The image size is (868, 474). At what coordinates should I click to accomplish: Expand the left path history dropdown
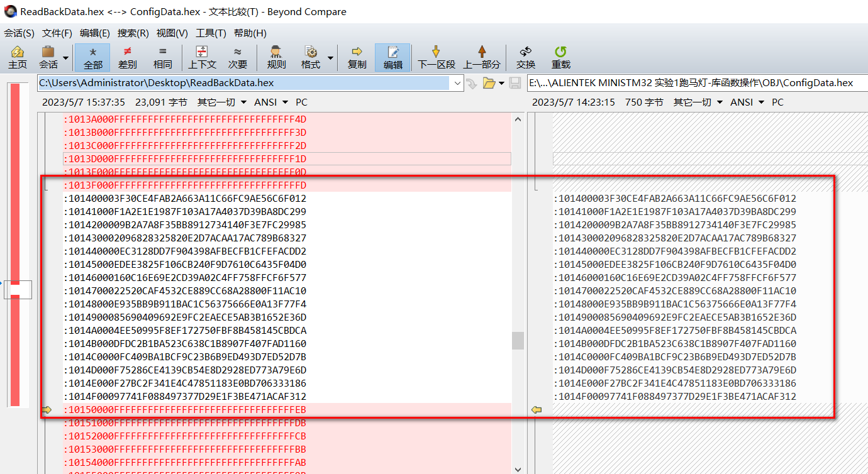tap(457, 82)
